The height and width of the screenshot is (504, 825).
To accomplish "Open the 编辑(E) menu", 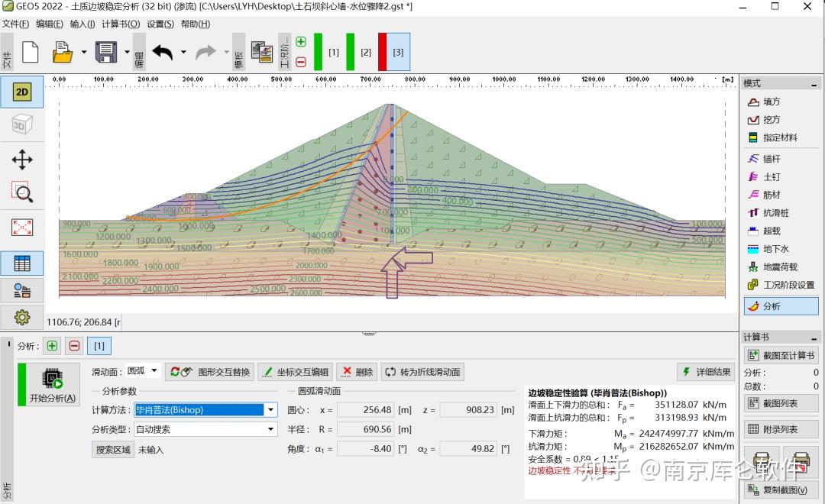I will pyautogui.click(x=50, y=24).
